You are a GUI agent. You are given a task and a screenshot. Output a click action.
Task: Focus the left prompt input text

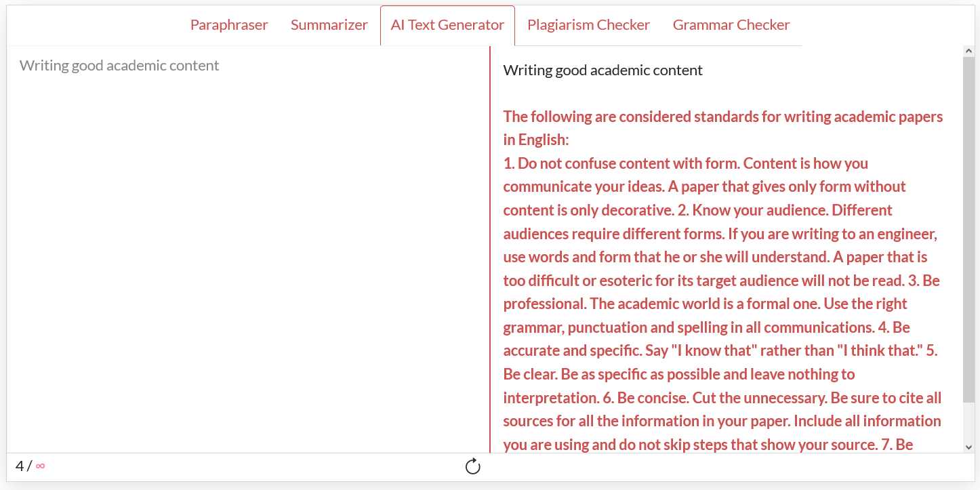coord(119,66)
